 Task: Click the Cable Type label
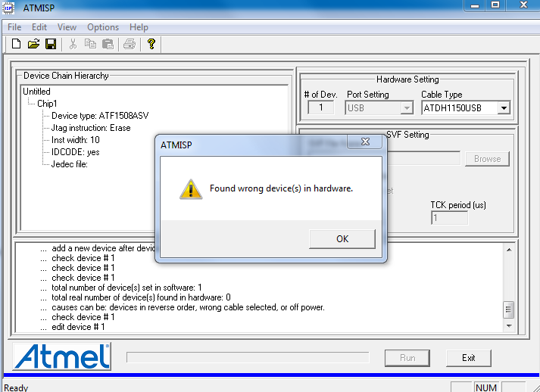[442, 95]
